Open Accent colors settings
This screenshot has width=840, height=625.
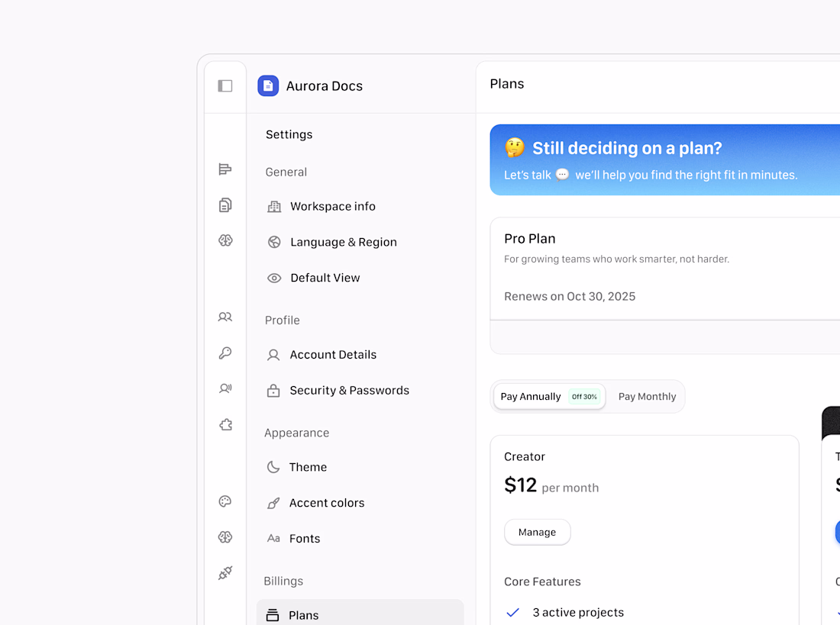(327, 503)
